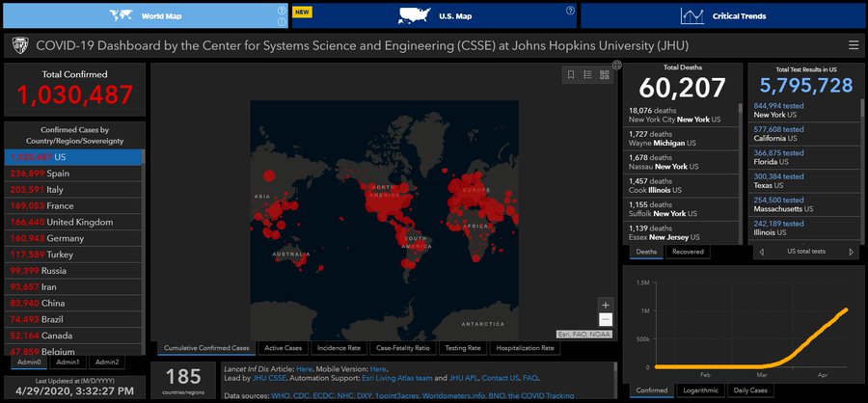Select the Case-Fatality Ratio tab
The height and width of the screenshot is (403, 868).
pyautogui.click(x=402, y=348)
